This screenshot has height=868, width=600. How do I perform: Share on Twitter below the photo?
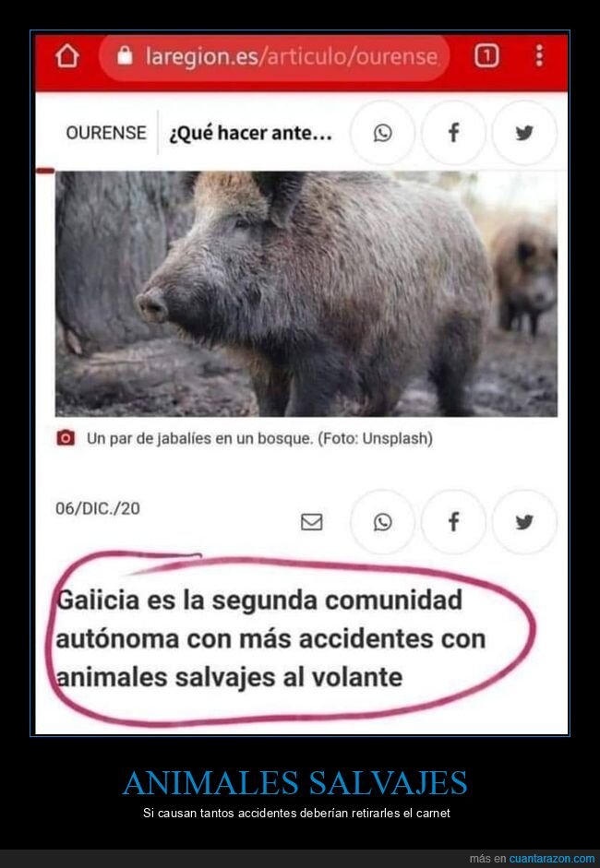(524, 522)
